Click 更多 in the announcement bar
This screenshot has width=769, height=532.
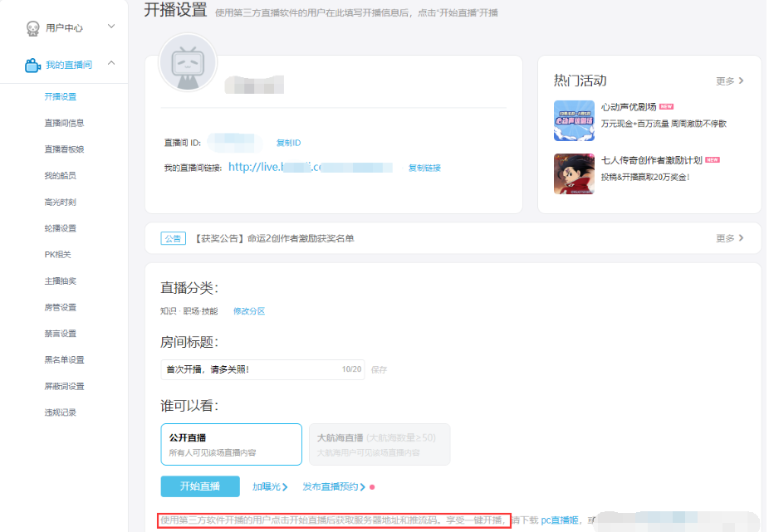[x=729, y=238]
